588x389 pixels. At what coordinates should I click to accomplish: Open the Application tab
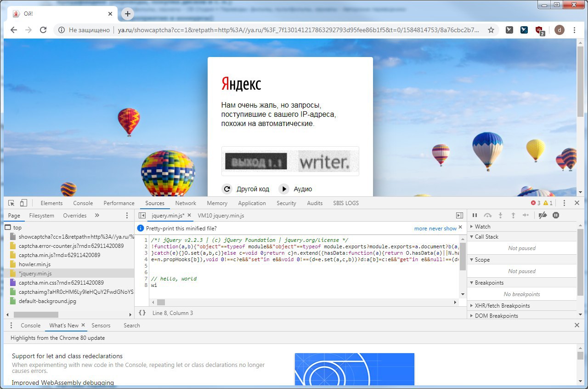pos(252,203)
